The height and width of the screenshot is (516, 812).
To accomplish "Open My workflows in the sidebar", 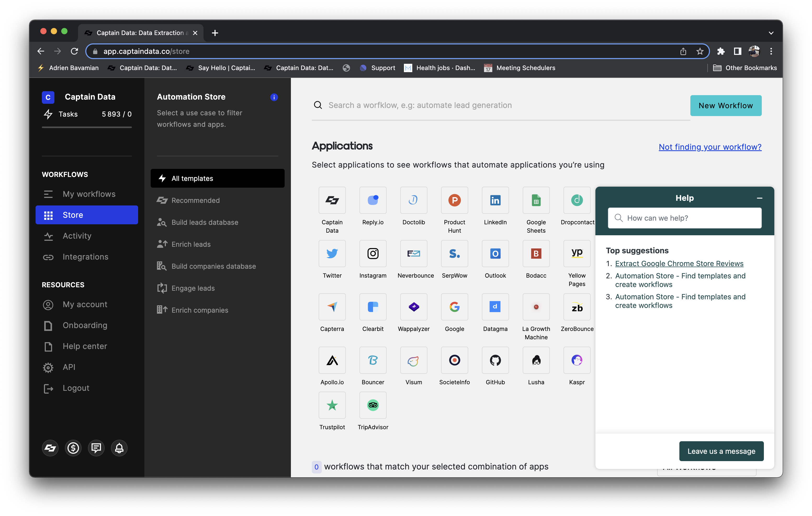I will click(87, 194).
